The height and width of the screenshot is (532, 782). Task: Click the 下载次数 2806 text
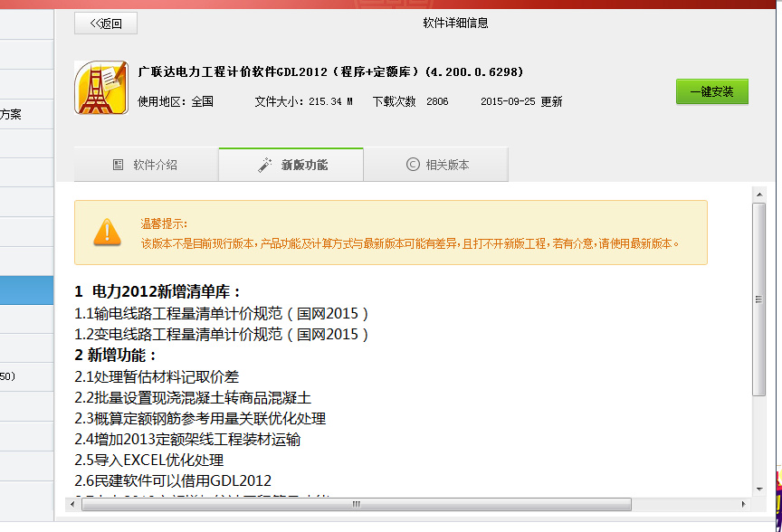tap(410, 101)
